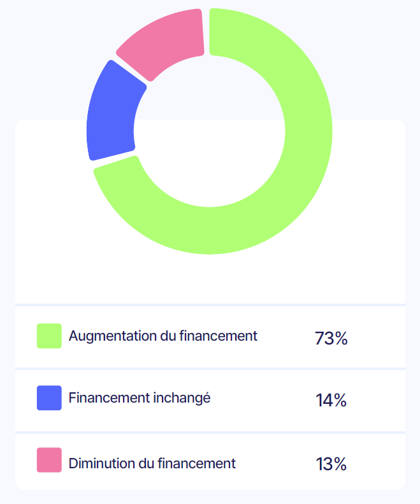The image size is (420, 504).
Task: Click the gap between blue and green segments
Action: tap(114, 161)
